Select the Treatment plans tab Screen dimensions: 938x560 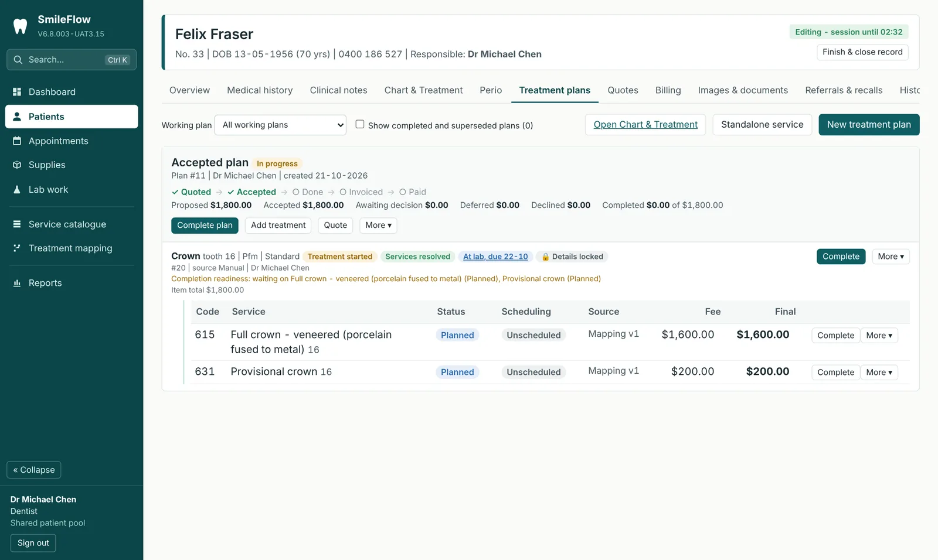555,90
